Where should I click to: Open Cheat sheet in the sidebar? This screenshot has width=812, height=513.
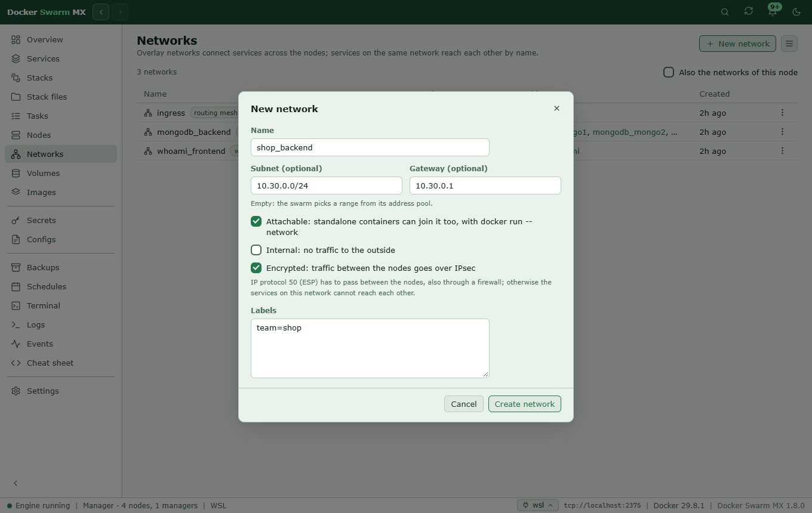(x=61, y=363)
